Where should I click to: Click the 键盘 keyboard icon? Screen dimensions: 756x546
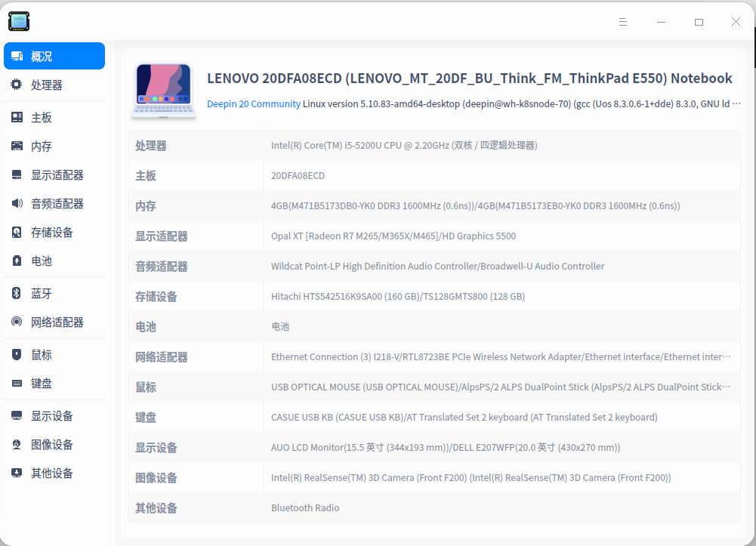point(17,383)
